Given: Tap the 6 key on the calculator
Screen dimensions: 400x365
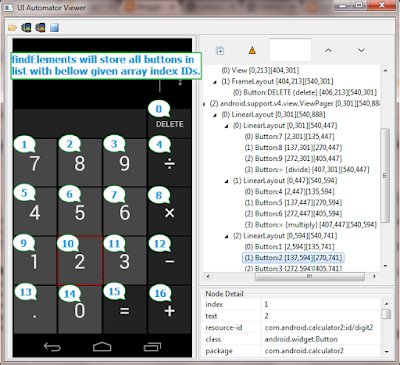Looking at the screenshot, I should click(124, 211).
